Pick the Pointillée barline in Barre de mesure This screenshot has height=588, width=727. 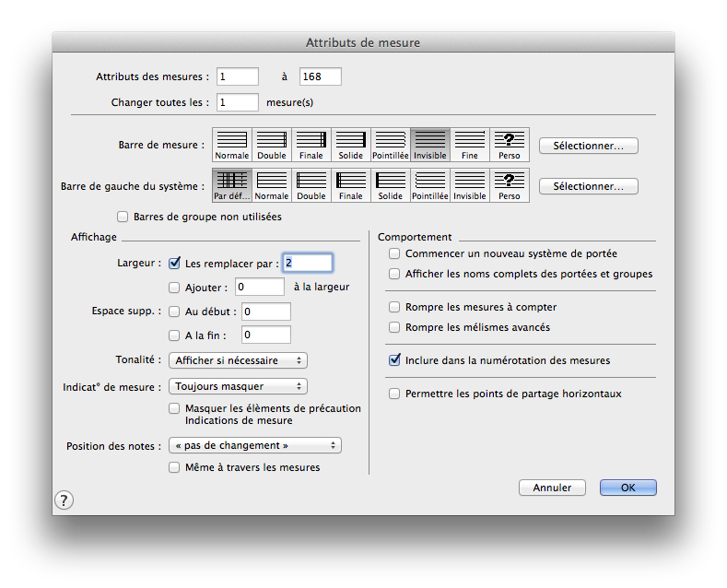click(x=390, y=144)
